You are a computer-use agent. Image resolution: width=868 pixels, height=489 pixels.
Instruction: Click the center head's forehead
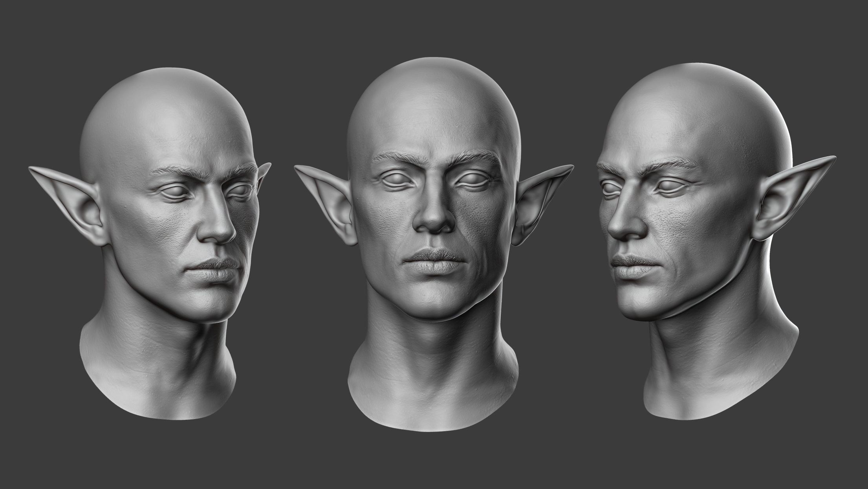pyautogui.click(x=434, y=126)
